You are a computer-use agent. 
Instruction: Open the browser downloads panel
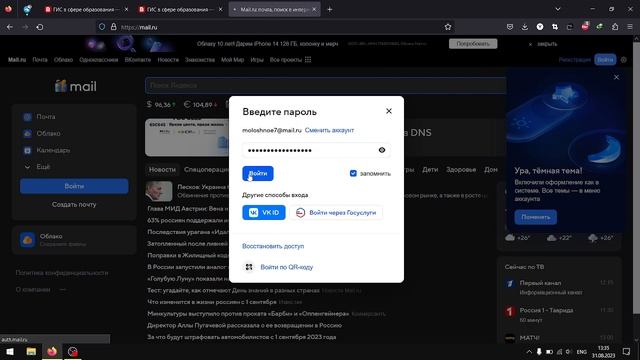[x=524, y=27]
